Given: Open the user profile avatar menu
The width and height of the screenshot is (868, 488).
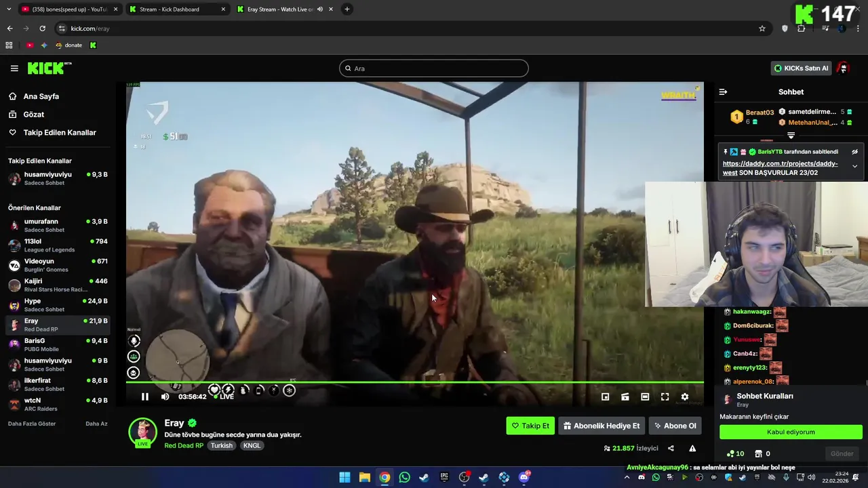Looking at the screenshot, I should [843, 68].
